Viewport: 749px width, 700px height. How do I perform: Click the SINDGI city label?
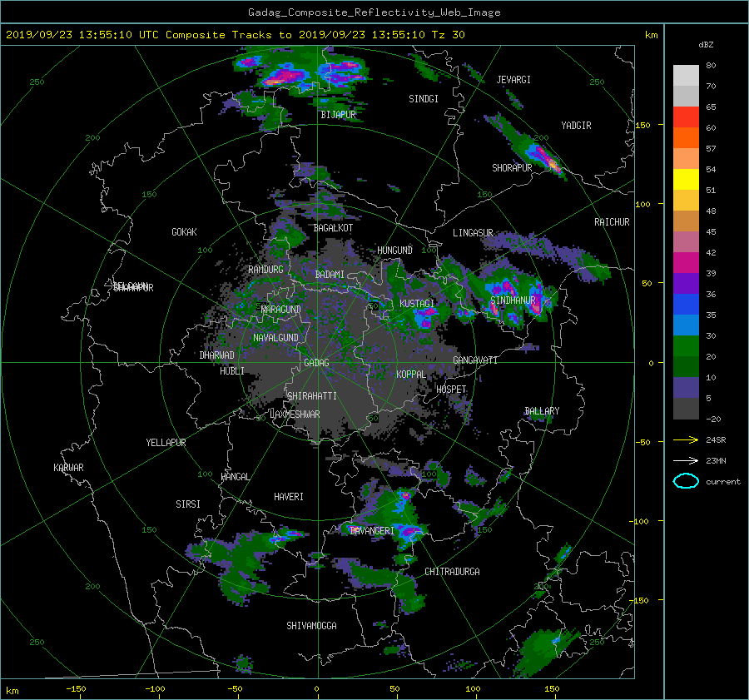point(424,99)
